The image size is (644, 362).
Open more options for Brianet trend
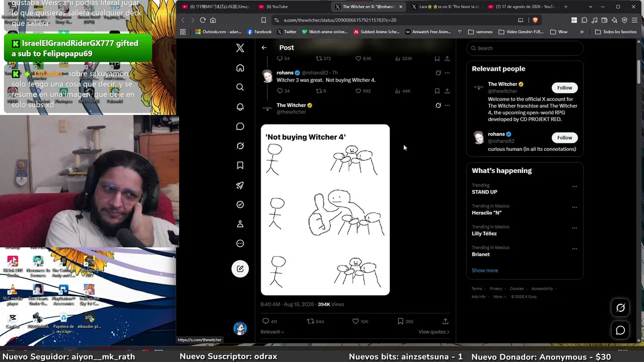[x=575, y=249]
